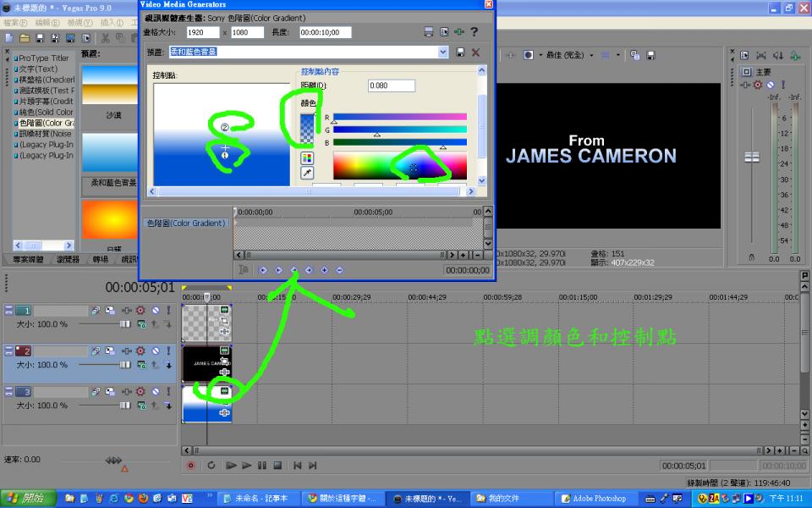
Task: Pick the eyedropper color tool
Action: pyautogui.click(x=307, y=173)
